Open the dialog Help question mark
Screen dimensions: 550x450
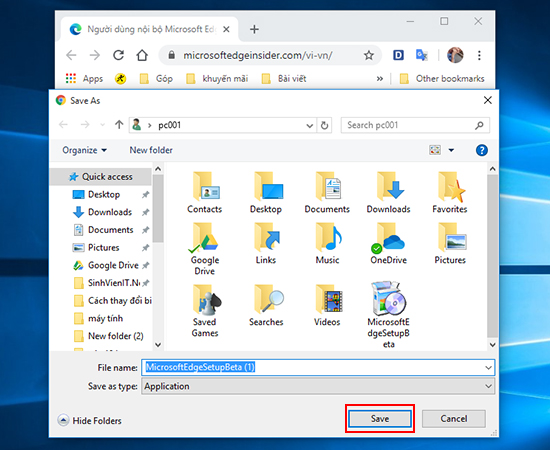482,150
